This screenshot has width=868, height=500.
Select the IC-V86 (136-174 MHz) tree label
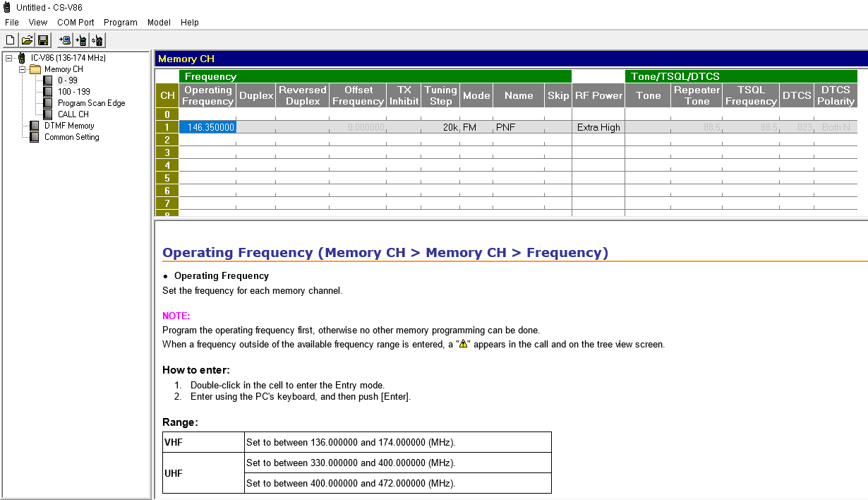click(x=68, y=58)
